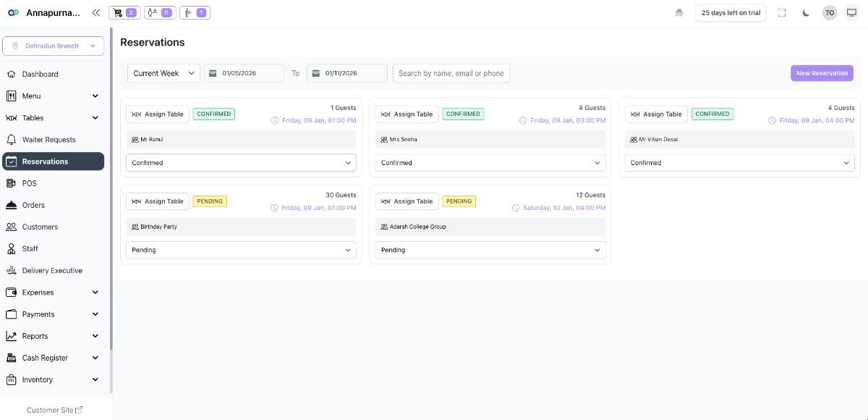Open the cart orders icon with badge 2
Viewport: 868px width, 420px height.
(123, 12)
